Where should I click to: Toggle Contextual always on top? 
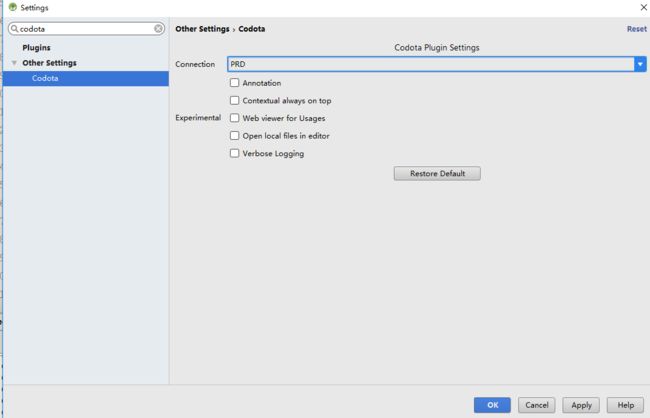tap(235, 100)
